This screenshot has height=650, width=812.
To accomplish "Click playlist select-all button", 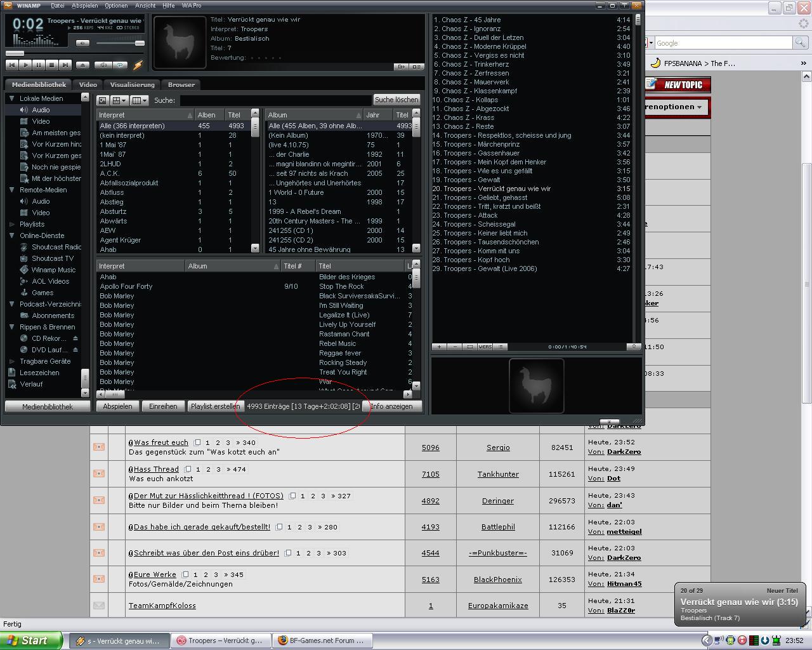I will (469, 347).
